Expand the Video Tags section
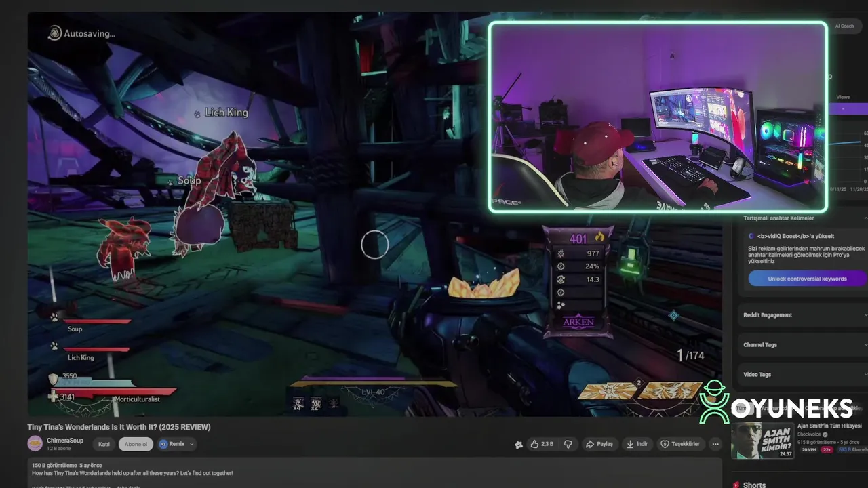This screenshot has height=488, width=868. pos(803,375)
